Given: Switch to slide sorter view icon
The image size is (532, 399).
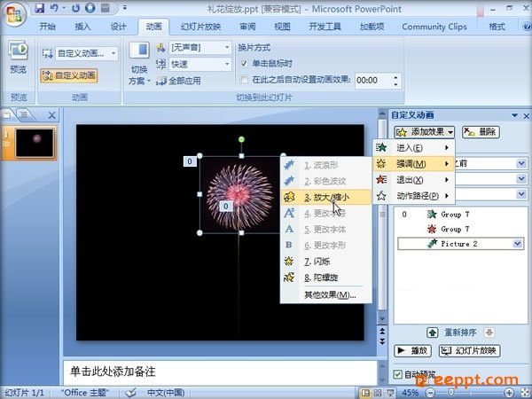Looking at the screenshot, I should [x=378, y=393].
